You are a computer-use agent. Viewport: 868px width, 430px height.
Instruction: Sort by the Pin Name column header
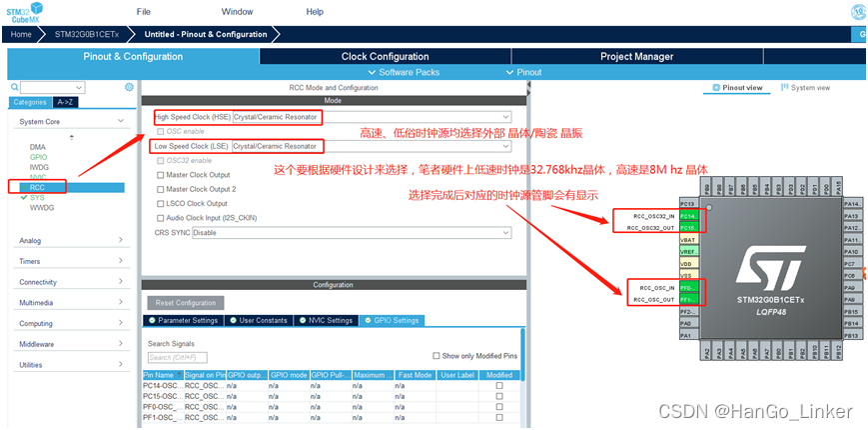tap(163, 375)
